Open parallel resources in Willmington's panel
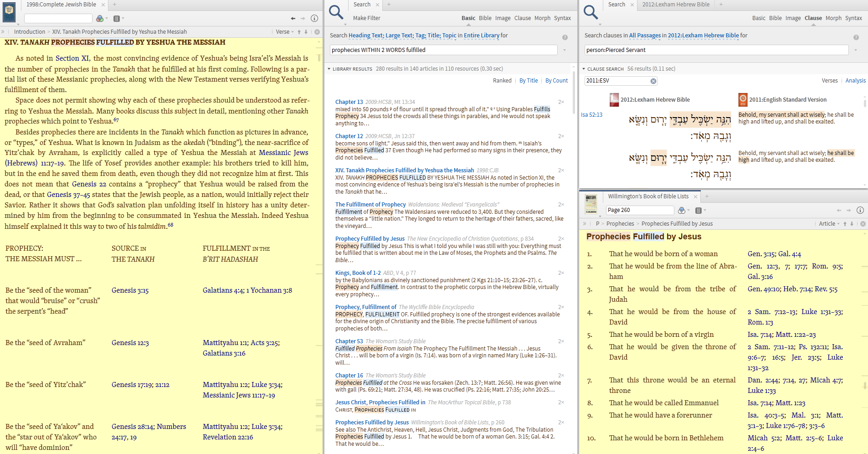The image size is (868, 454). click(x=699, y=211)
